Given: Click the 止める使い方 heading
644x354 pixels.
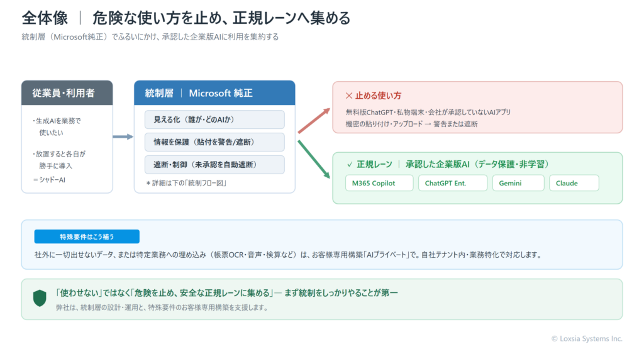Looking at the screenshot, I should 378,96.
